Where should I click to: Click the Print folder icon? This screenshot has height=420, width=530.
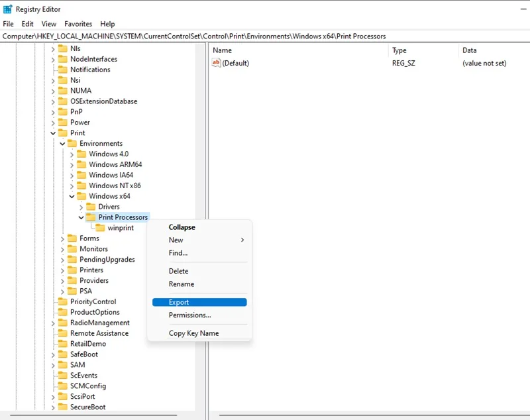pyautogui.click(x=63, y=132)
